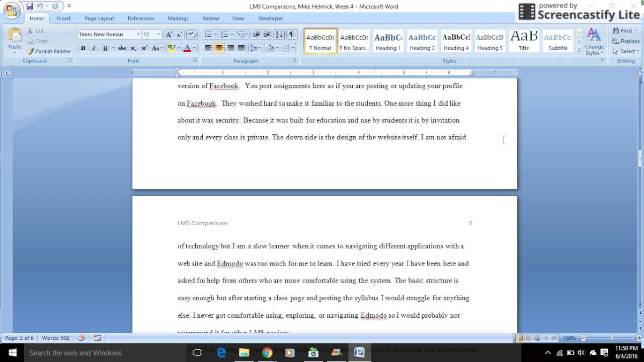The height and width of the screenshot is (362, 644).
Task: Undo the last action
Action: tap(40, 6)
